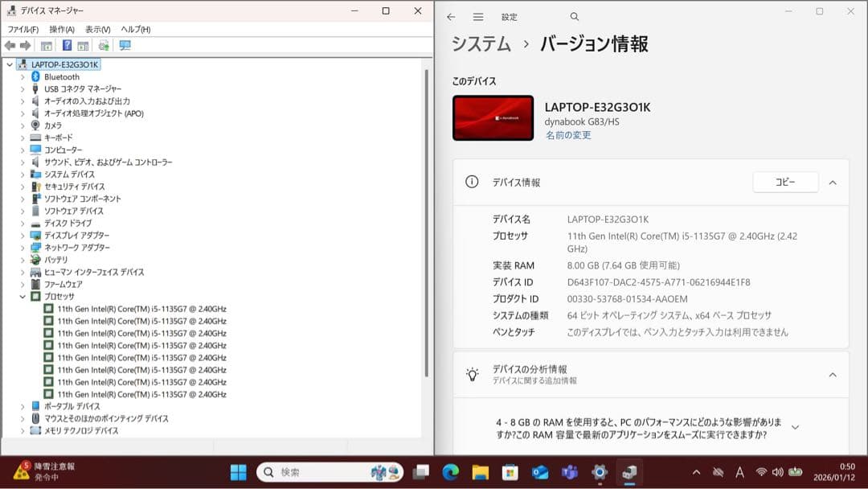The width and height of the screenshot is (868, 489).
Task: Click the forward navigation arrow in Device Manager
Action: [x=25, y=46]
